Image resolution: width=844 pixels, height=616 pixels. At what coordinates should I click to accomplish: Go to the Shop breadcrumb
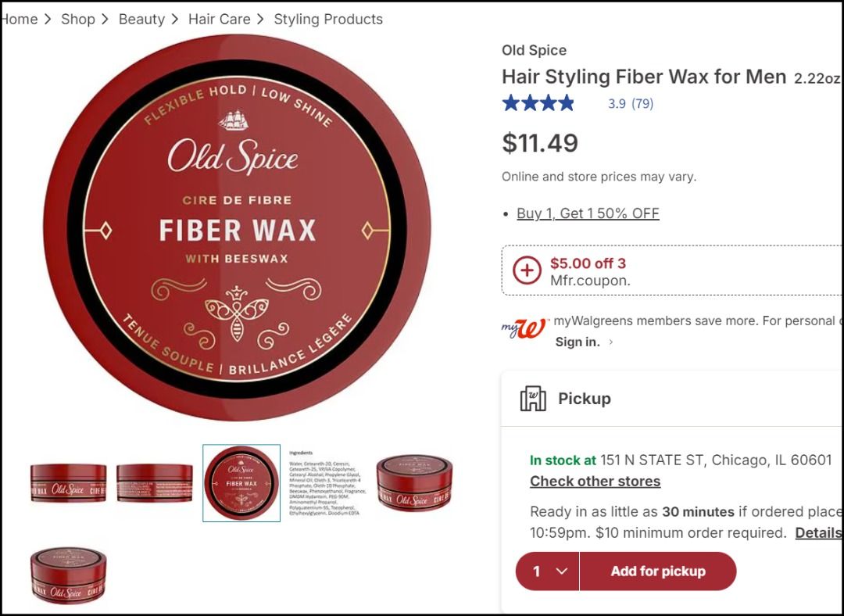coord(78,20)
